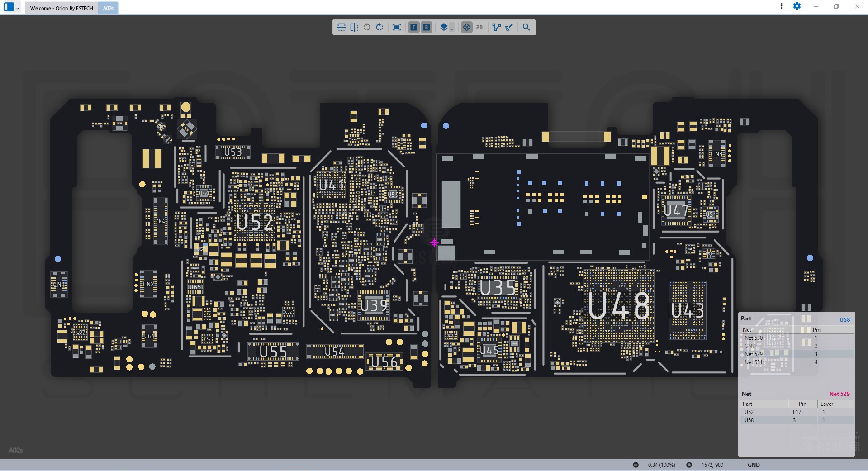The width and height of the screenshot is (868, 471).
Task: Click the zoom in plus button
Action: coord(689,465)
